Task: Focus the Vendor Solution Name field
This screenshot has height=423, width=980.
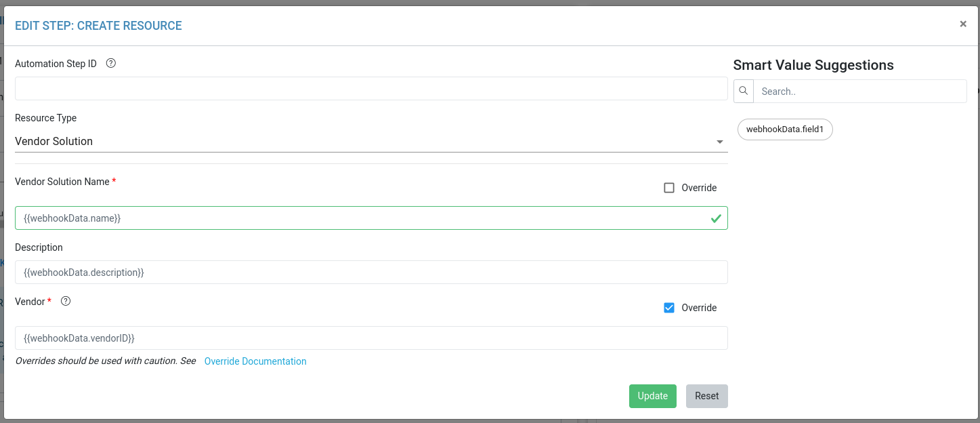Action: point(359,218)
